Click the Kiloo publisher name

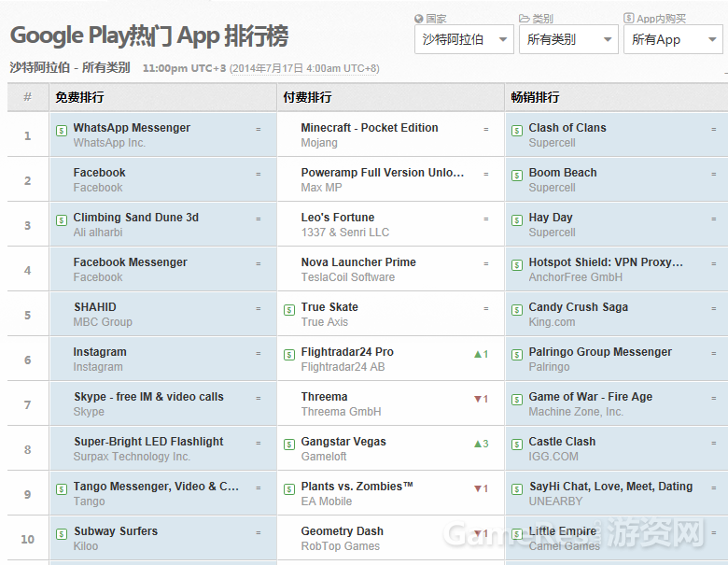(x=86, y=546)
